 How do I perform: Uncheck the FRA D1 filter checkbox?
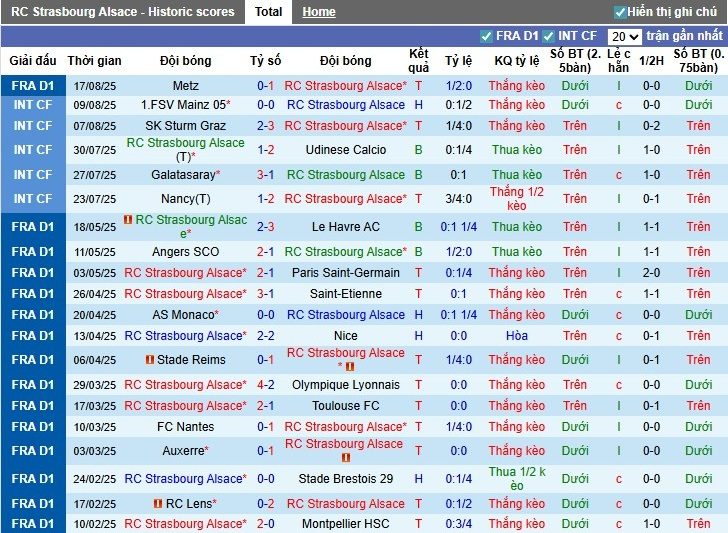click(x=486, y=36)
